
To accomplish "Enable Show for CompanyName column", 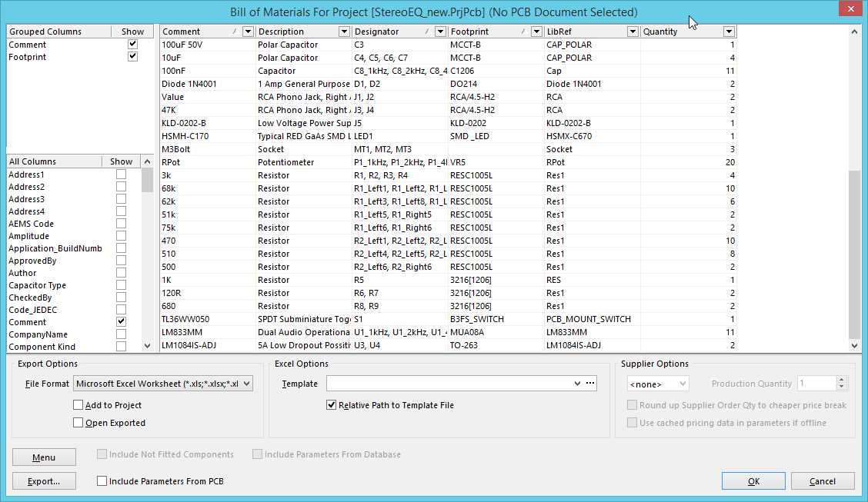I will (122, 334).
